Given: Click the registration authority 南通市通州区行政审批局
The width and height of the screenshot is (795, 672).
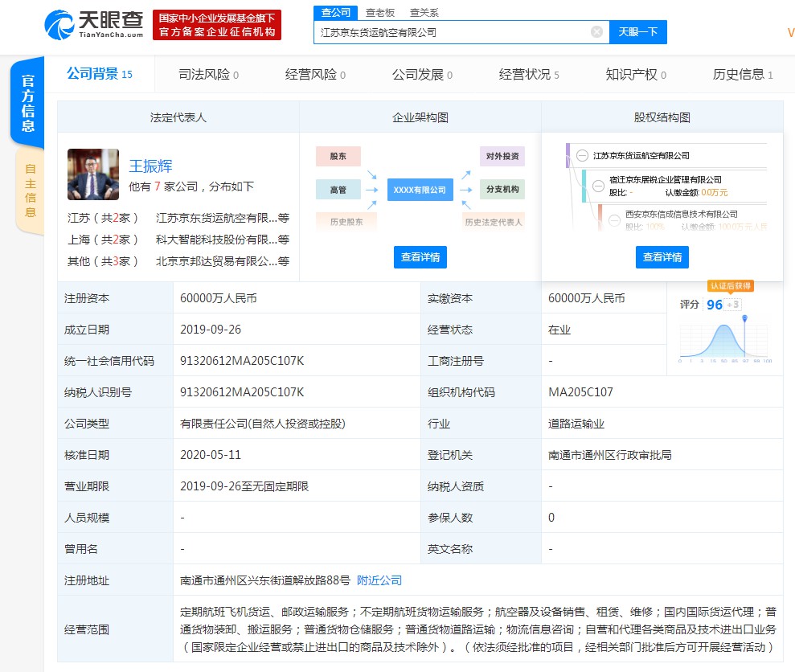Looking at the screenshot, I should pyautogui.click(x=610, y=455).
